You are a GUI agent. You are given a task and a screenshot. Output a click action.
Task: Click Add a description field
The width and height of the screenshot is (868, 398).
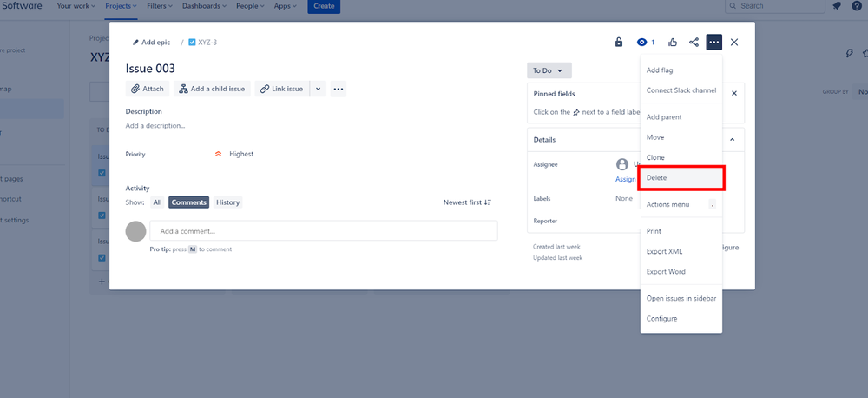coord(155,126)
